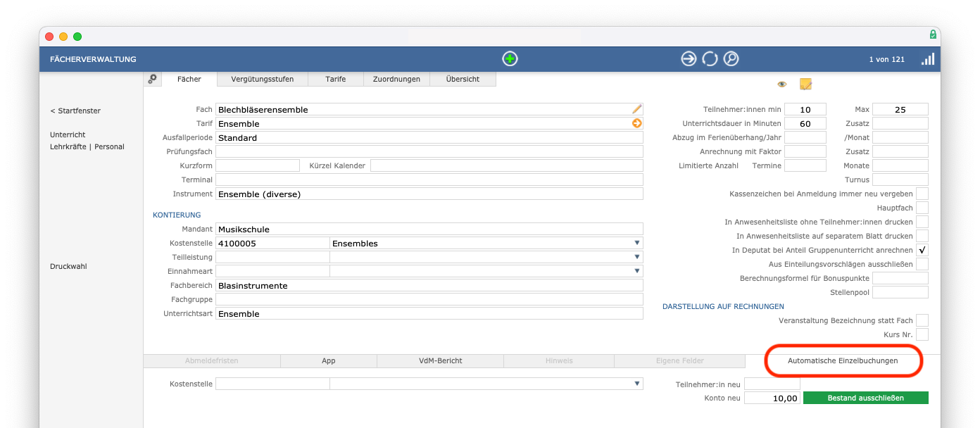Click the orange arrow icon beside Tarif

click(x=637, y=123)
